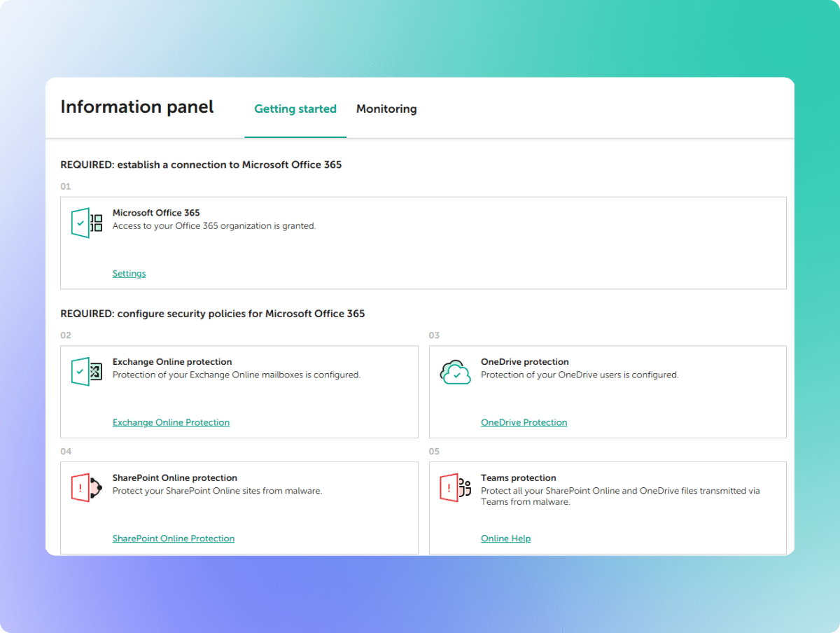Image resolution: width=840 pixels, height=633 pixels.
Task: Click the Microsoft Office 365 door icon
Action: pyautogui.click(x=87, y=223)
